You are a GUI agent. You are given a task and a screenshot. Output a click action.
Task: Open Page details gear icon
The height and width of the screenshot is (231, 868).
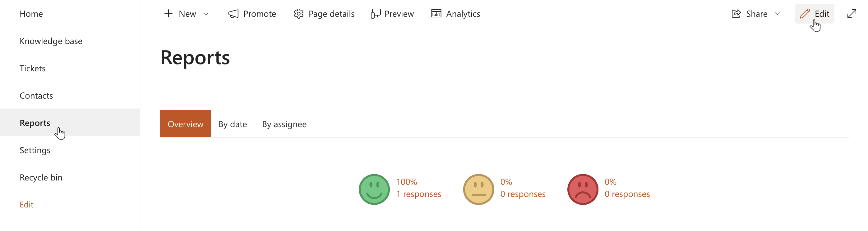[298, 14]
